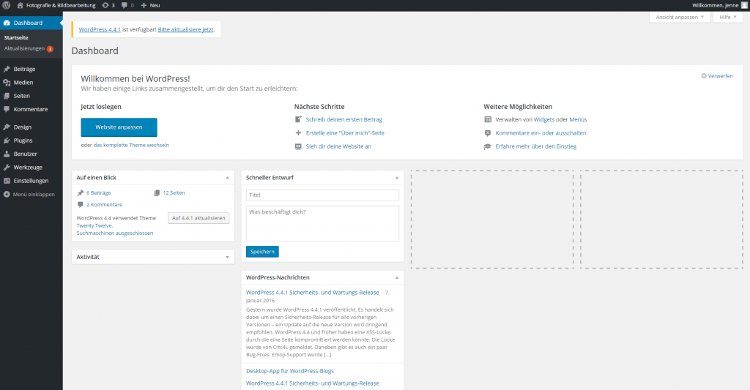Open comments bubble in admin bar

127,5
